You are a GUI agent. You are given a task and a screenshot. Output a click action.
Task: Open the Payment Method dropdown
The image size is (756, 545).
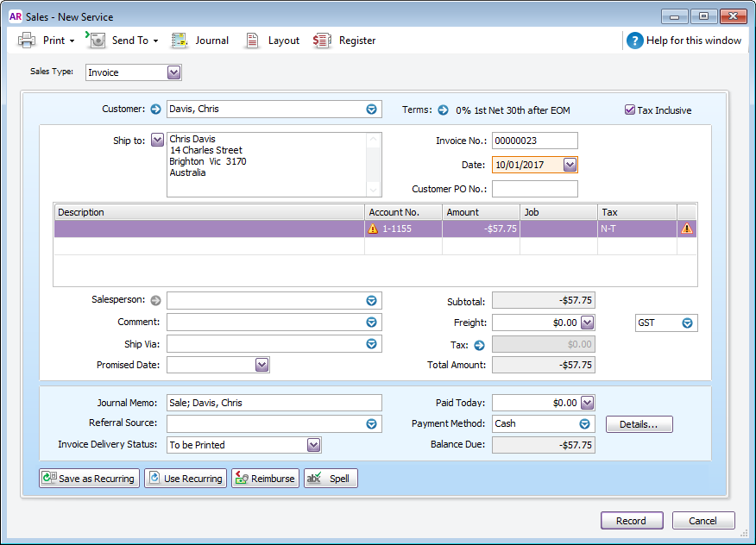583,423
